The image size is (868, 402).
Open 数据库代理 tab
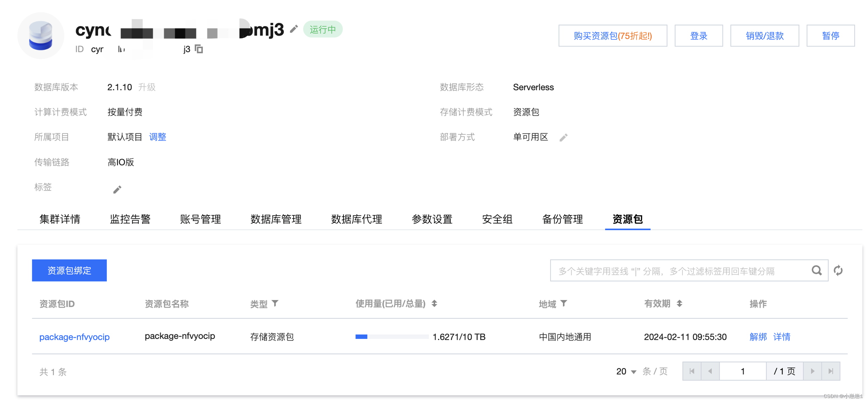coord(356,219)
